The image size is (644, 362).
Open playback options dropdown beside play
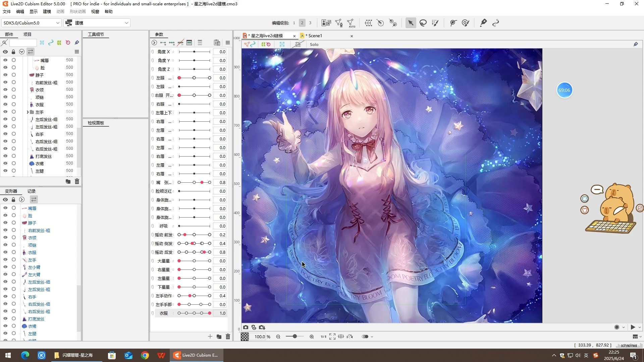pos(640,327)
